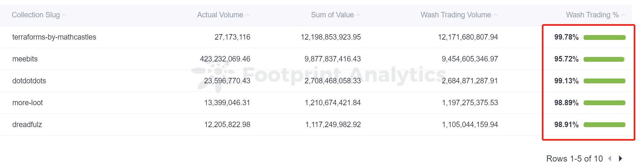Click the dreadfulz 98.91% progress bar

604,125
